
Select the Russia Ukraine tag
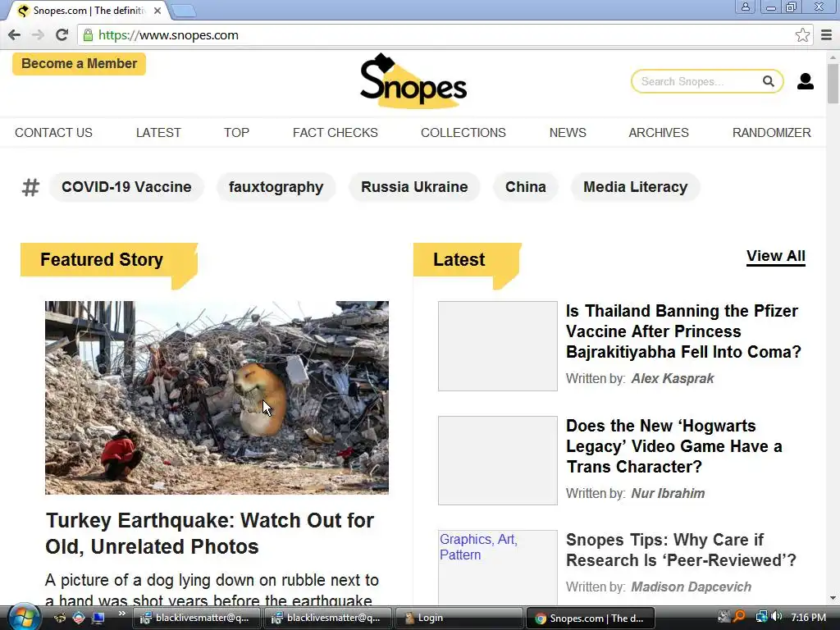[x=414, y=187]
